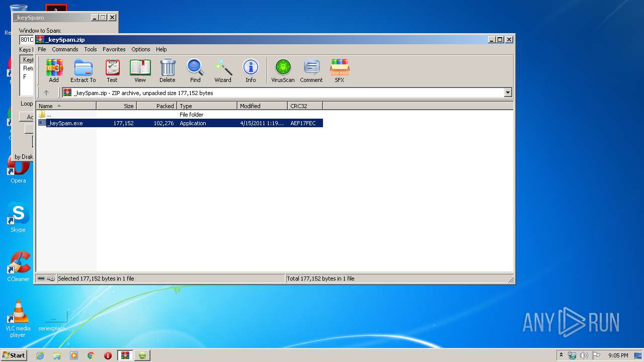The width and height of the screenshot is (644, 362).
Task: Open the File menu
Action: point(42,49)
